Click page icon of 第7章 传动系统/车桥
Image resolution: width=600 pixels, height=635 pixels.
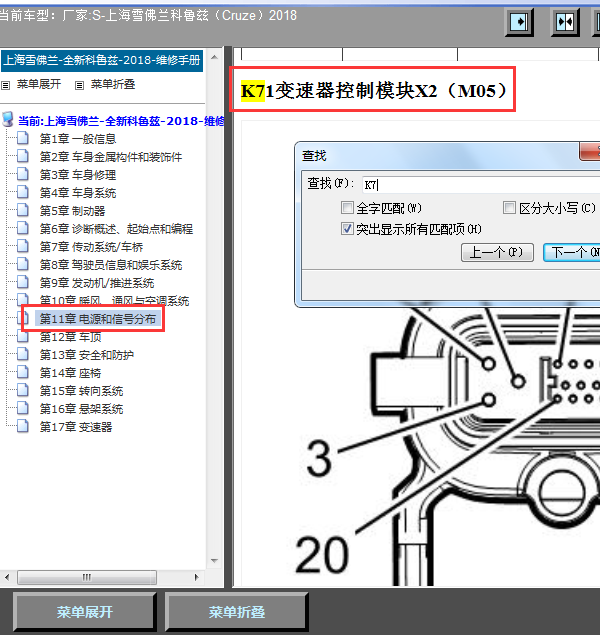pos(23,246)
